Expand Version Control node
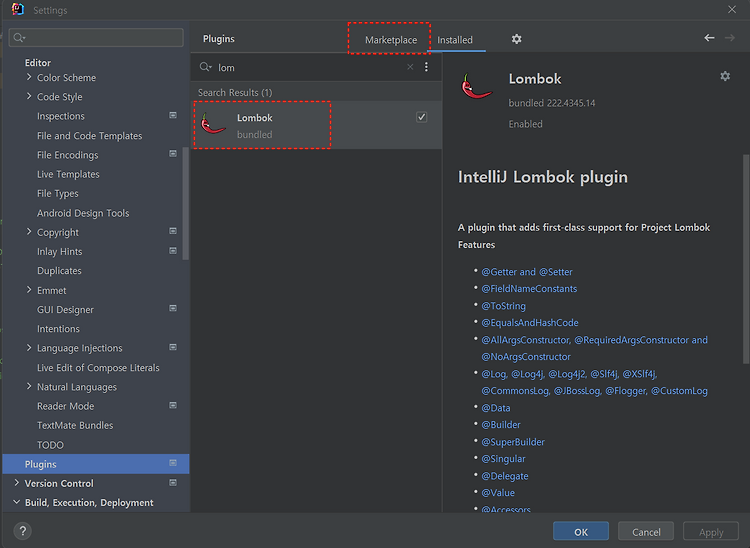The image size is (750, 548). click(x=17, y=482)
